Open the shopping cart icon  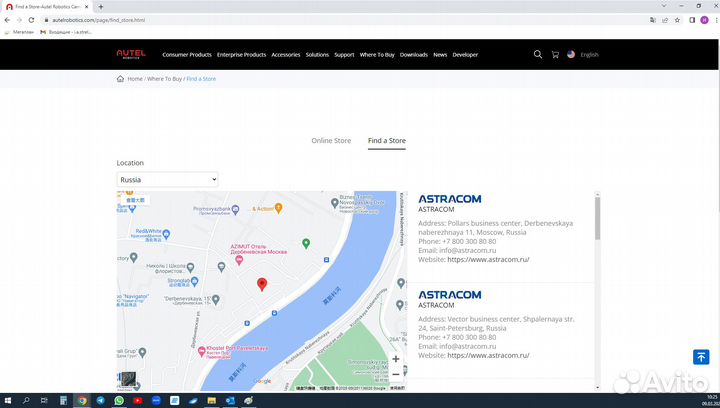pos(555,54)
